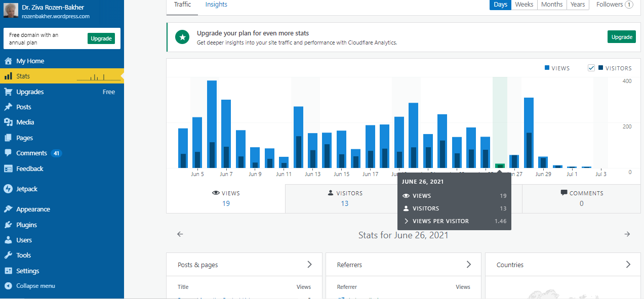Image resolution: width=644 pixels, height=299 pixels.
Task: Click Upgrade button for free domain offer
Action: coord(101,38)
